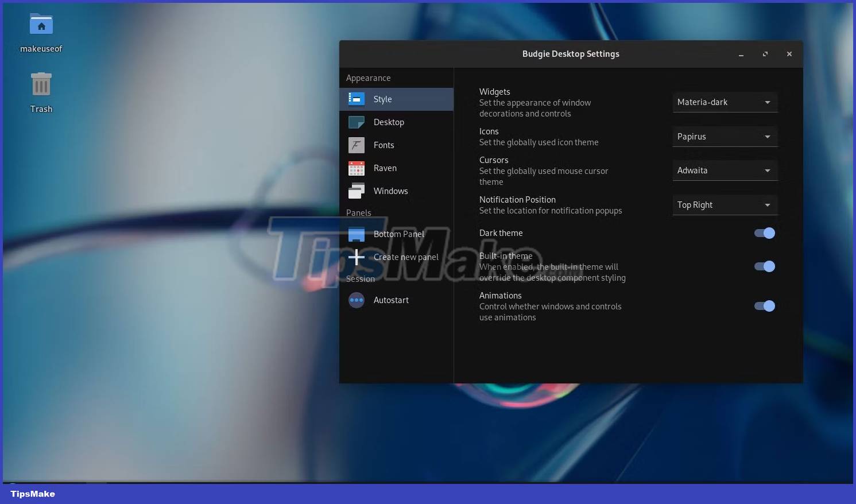This screenshot has width=856, height=504.
Task: Click the makeuseof folder name label
Action: (x=41, y=49)
